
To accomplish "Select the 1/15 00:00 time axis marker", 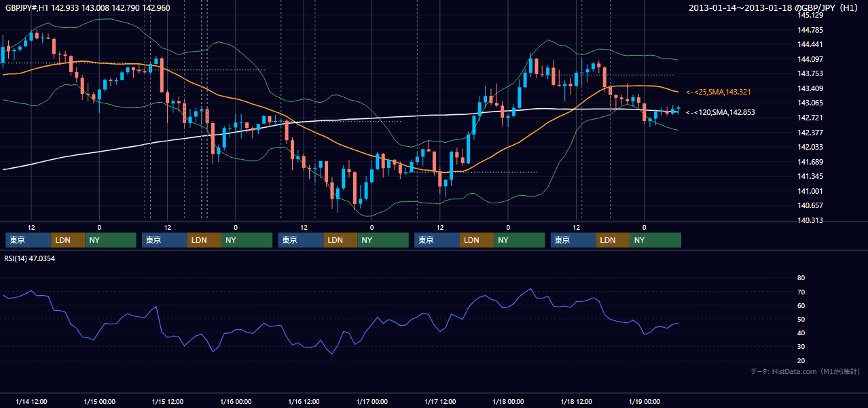I will (99, 401).
